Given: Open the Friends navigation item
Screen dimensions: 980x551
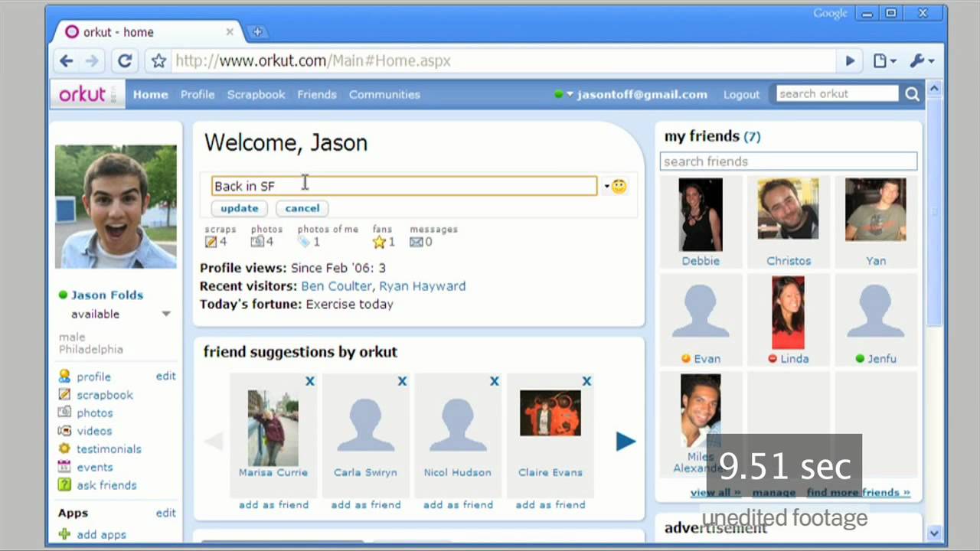Looking at the screenshot, I should click(x=317, y=95).
